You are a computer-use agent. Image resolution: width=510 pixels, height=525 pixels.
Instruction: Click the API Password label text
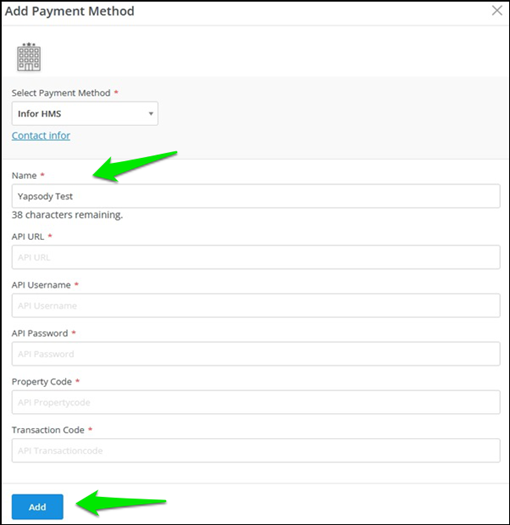40,333
